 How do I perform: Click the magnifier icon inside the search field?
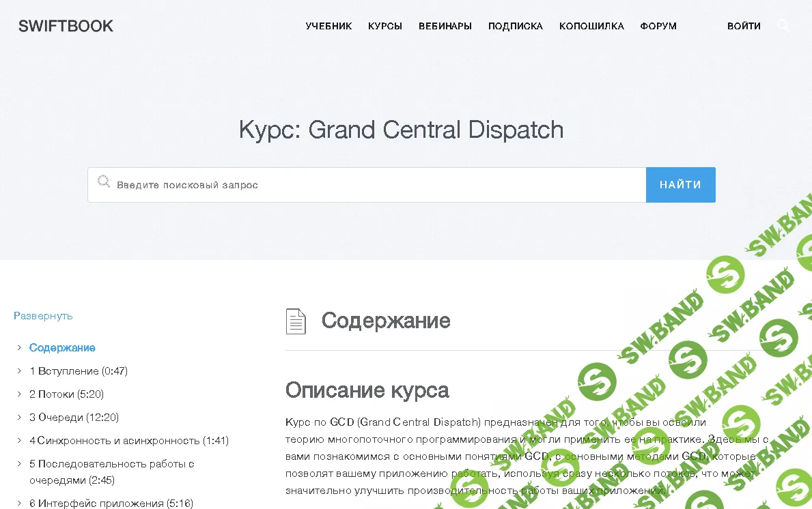pyautogui.click(x=104, y=181)
